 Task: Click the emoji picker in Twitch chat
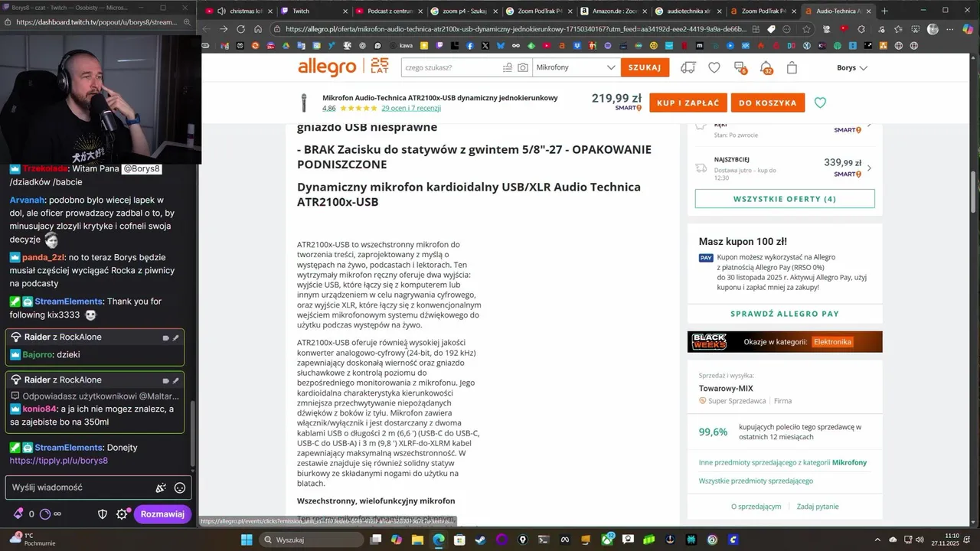(180, 487)
